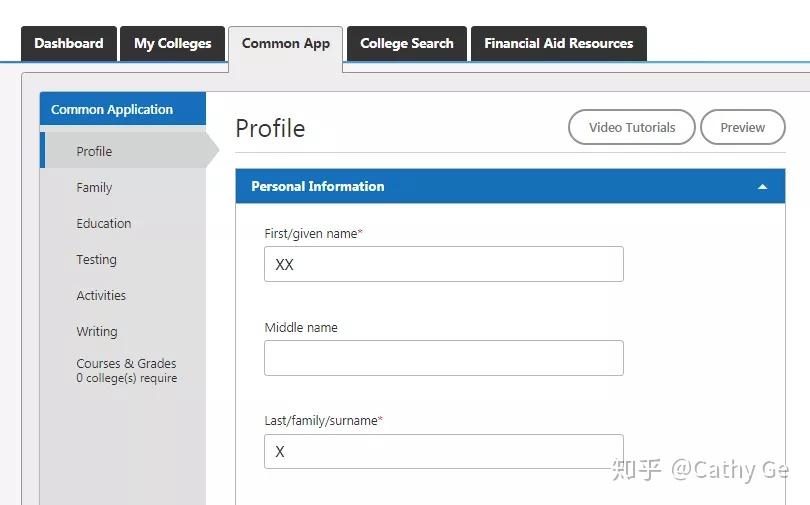
Task: Collapse the Personal Information section arrow
Action: (x=762, y=187)
